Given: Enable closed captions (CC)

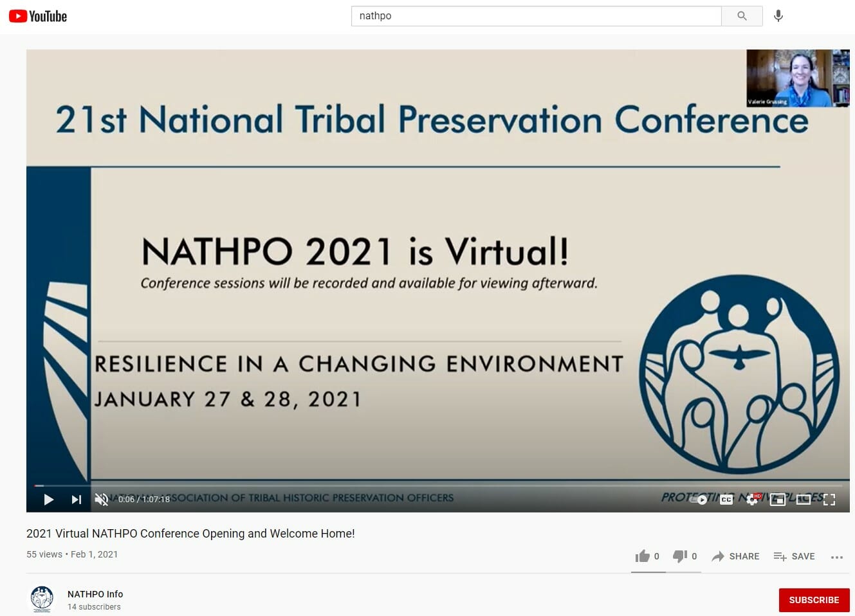Looking at the screenshot, I should [x=726, y=500].
